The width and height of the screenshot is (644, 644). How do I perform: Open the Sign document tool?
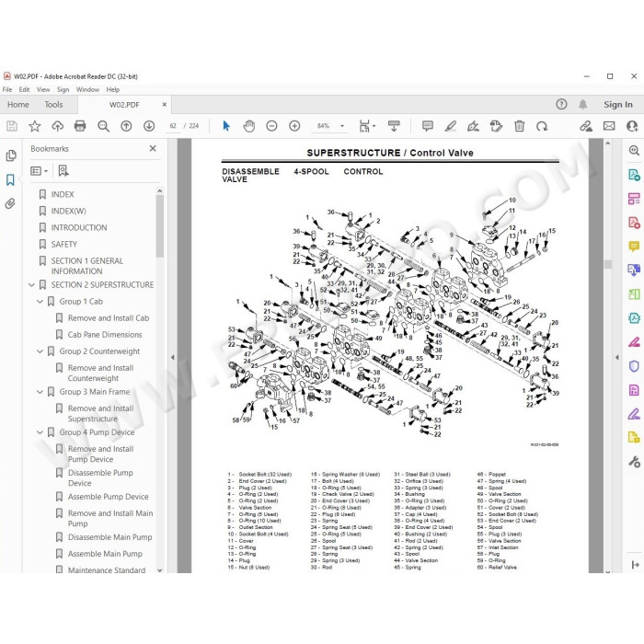pos(473,126)
